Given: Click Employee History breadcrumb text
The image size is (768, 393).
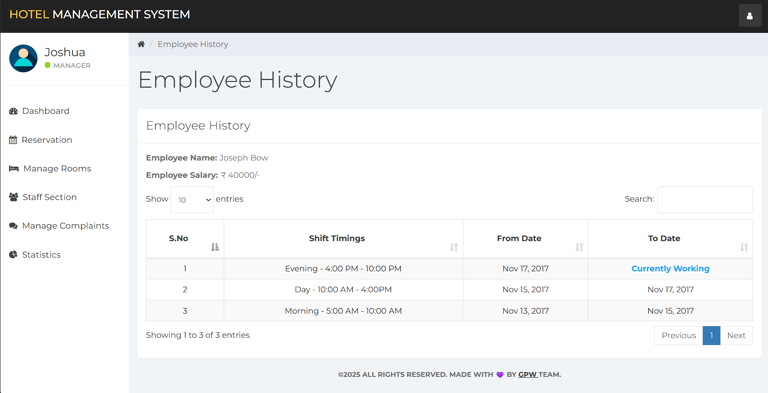Looking at the screenshot, I should coord(193,44).
